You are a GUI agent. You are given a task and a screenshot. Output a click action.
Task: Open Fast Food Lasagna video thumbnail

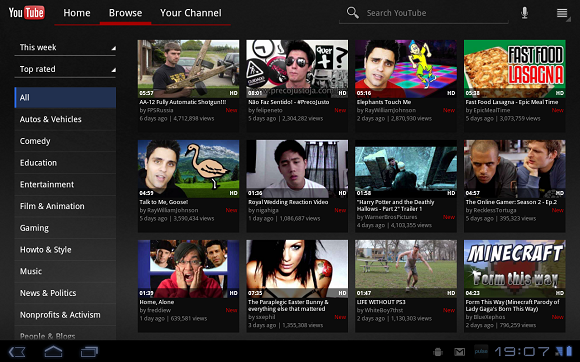click(x=515, y=69)
